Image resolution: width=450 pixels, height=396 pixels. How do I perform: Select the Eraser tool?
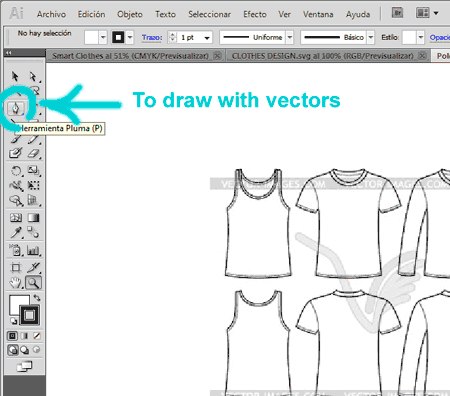point(33,153)
